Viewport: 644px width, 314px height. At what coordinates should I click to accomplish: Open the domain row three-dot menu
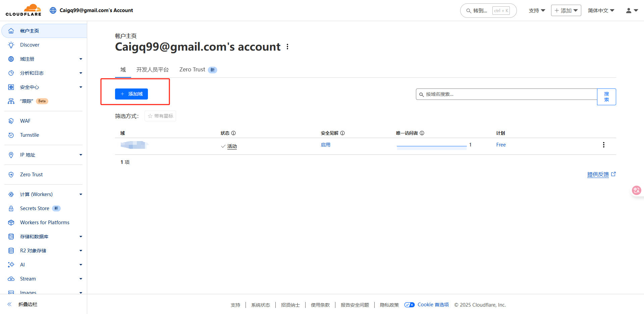603,145
